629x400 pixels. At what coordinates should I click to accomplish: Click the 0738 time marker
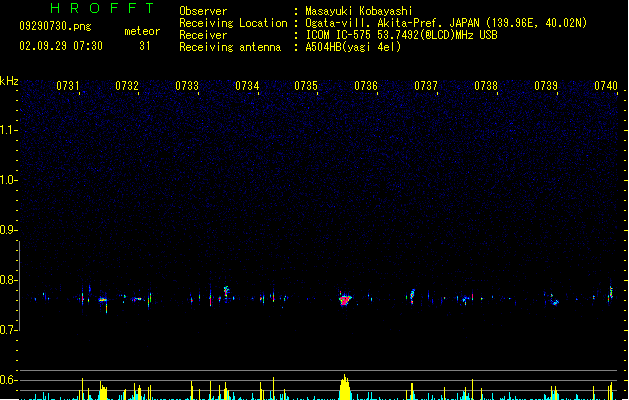click(x=486, y=86)
